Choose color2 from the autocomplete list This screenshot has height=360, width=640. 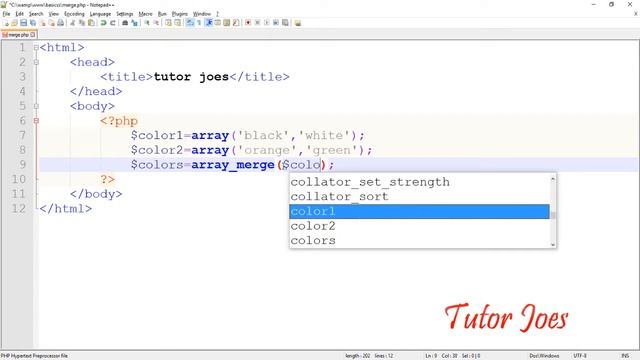coord(419,226)
